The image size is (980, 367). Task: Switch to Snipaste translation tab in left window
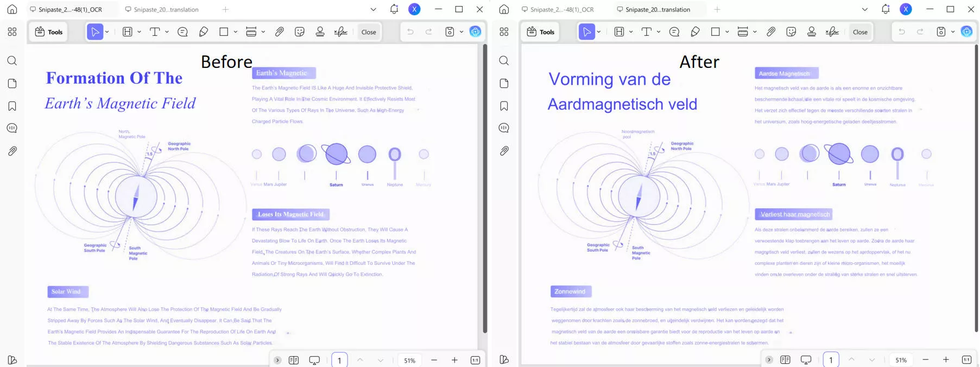[166, 9]
